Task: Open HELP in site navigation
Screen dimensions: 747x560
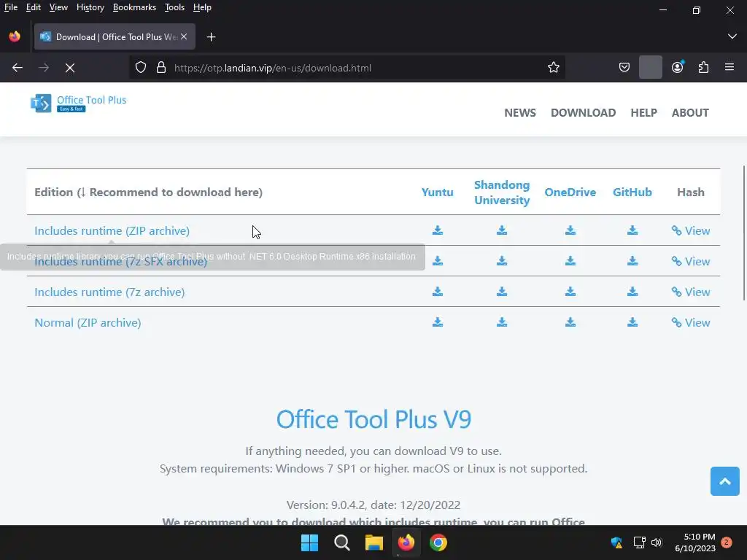Action: (x=643, y=112)
